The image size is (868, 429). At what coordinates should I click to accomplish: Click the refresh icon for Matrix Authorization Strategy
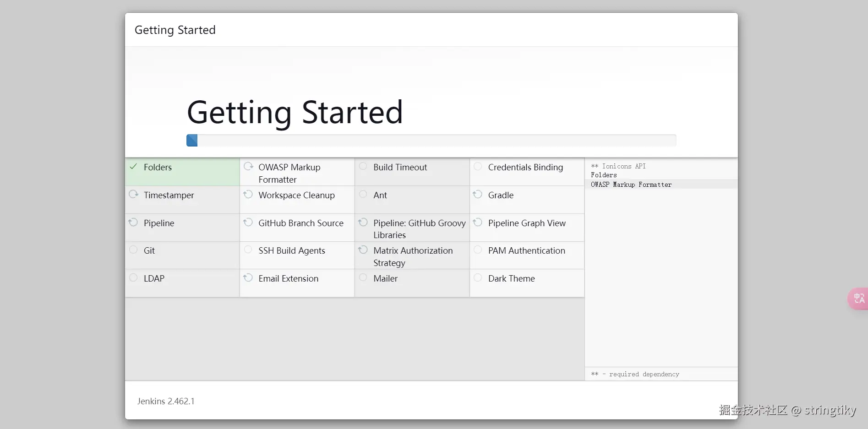coord(363,250)
